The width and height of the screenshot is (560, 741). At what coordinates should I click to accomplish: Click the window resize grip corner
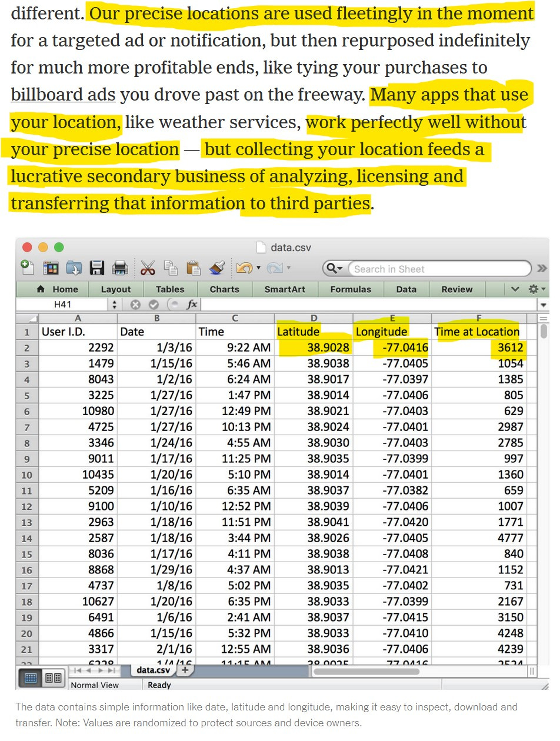[x=545, y=685]
